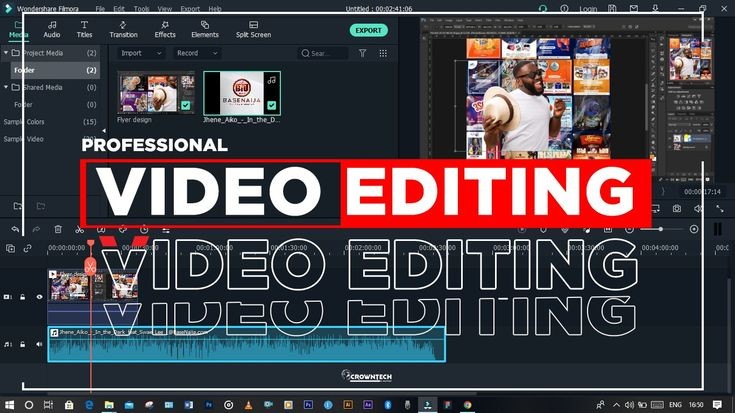Screen dimensions: 735x413
Task: Toggle the checkmark on Jhene_Aiko thumbnail
Action: [271, 105]
